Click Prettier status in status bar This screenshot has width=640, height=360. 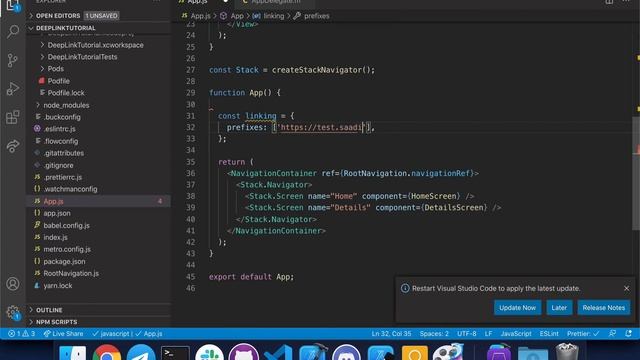click(x=583, y=333)
